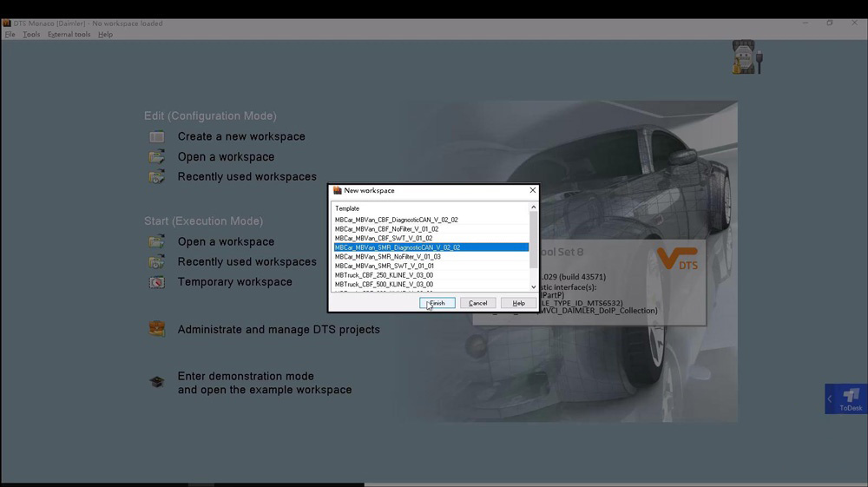868x487 pixels.
Task: Click the Create a new workspace link
Action: [241, 136]
